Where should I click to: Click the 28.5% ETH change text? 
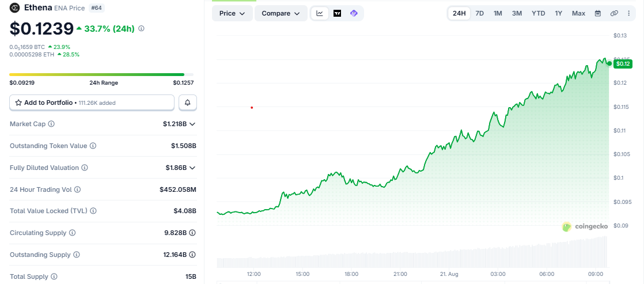pos(71,54)
